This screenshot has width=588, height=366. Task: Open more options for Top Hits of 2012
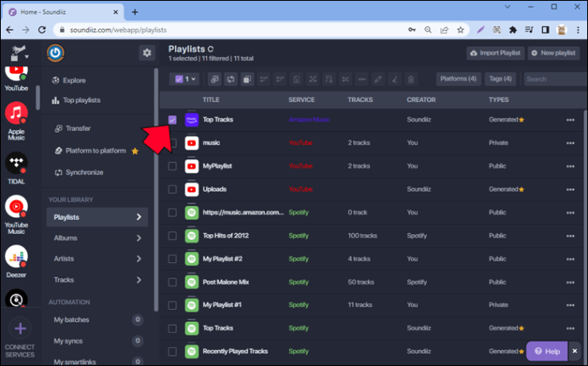point(570,236)
